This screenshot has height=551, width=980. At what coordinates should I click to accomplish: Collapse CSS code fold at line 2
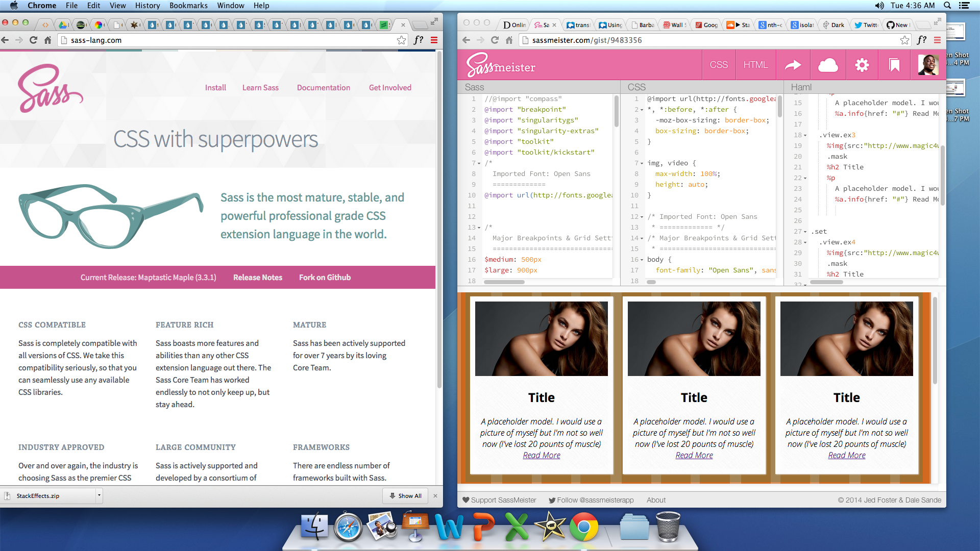click(x=642, y=110)
